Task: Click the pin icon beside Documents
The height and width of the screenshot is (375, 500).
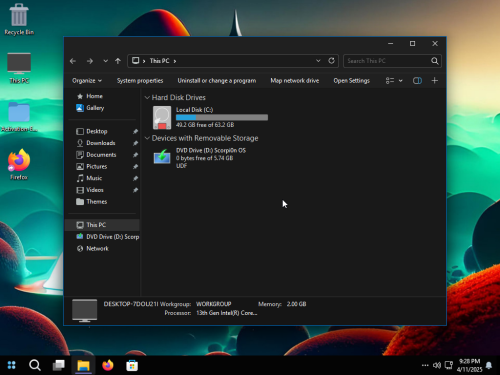Action: (x=135, y=155)
